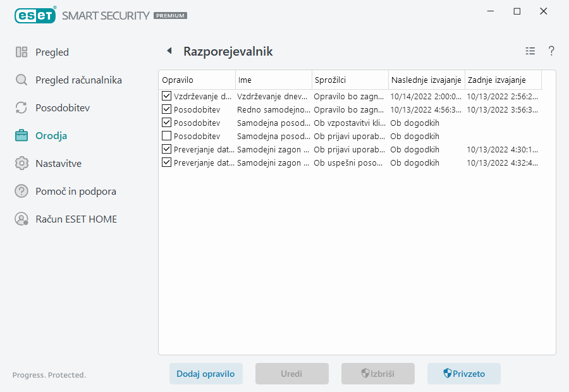Disable the Redno samodejno Posodobitev task
This screenshot has height=392, width=569.
(167, 109)
